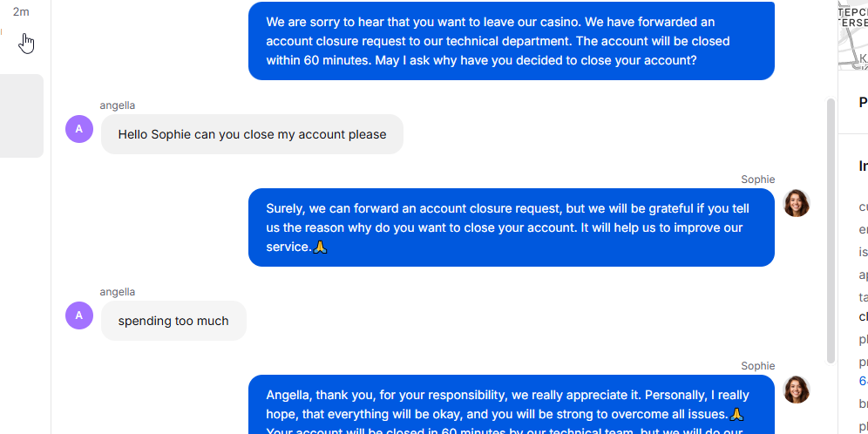Open the map thumbnail in details panel

[853, 34]
